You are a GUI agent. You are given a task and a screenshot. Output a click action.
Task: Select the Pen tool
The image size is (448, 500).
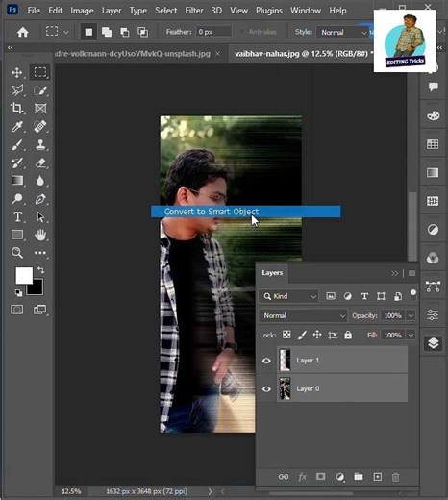pos(40,199)
